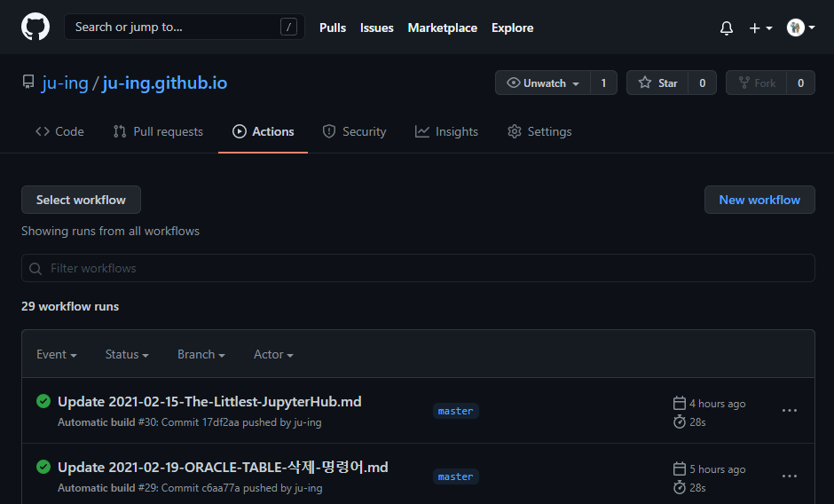
Task: Open Issues in the top navigation
Action: [376, 28]
